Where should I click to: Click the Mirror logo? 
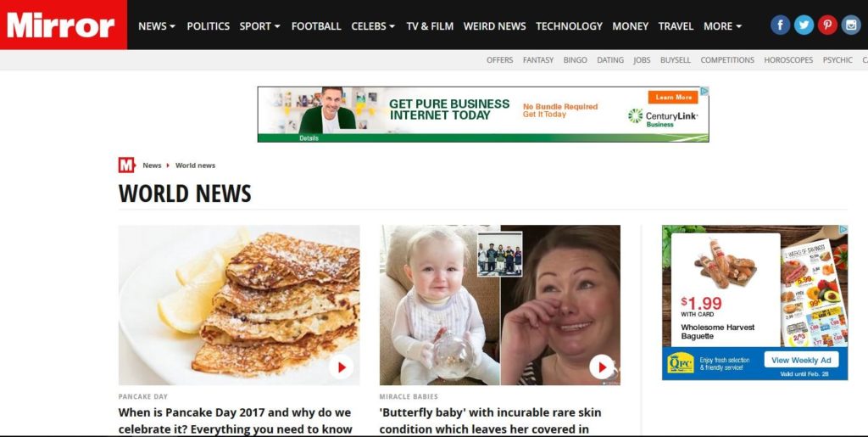click(63, 25)
